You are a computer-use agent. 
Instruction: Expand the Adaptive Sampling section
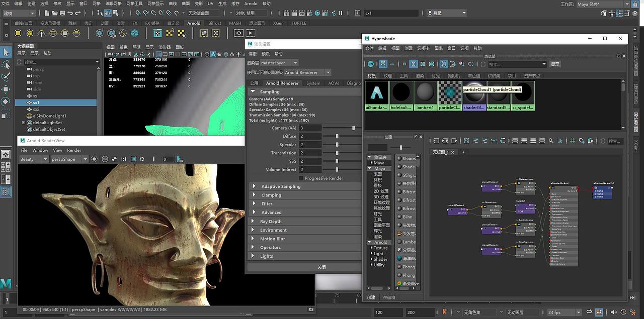click(x=254, y=186)
